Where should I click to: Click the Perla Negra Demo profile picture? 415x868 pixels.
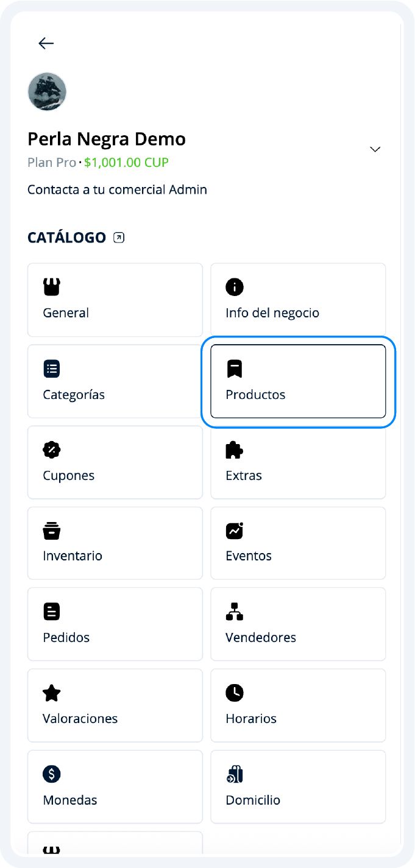47,92
